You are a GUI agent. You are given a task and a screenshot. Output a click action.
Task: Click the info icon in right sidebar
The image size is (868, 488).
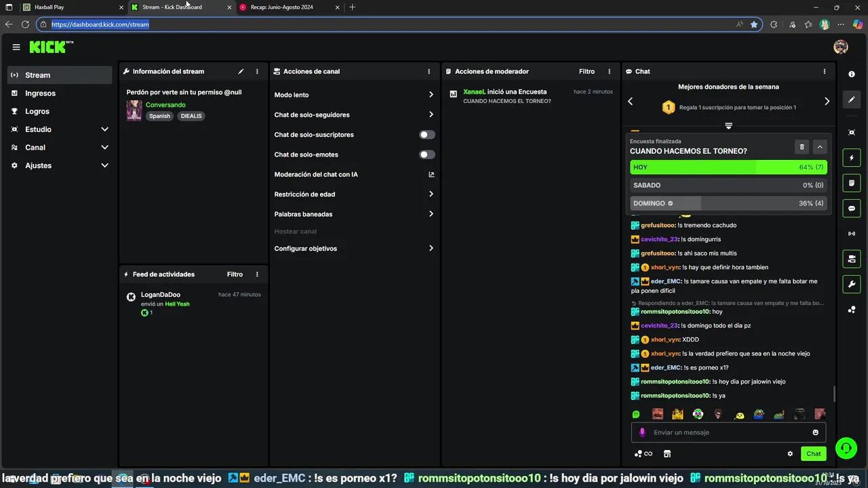(x=852, y=74)
